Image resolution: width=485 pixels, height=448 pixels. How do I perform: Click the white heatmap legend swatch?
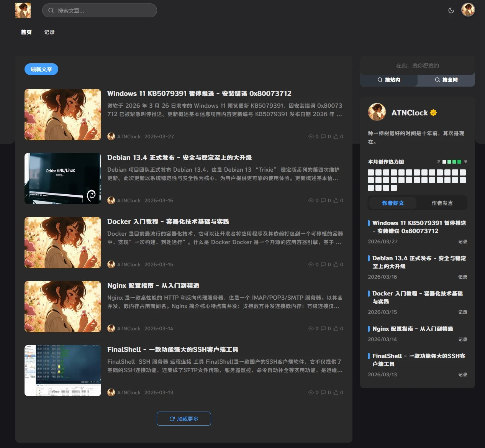click(444, 162)
